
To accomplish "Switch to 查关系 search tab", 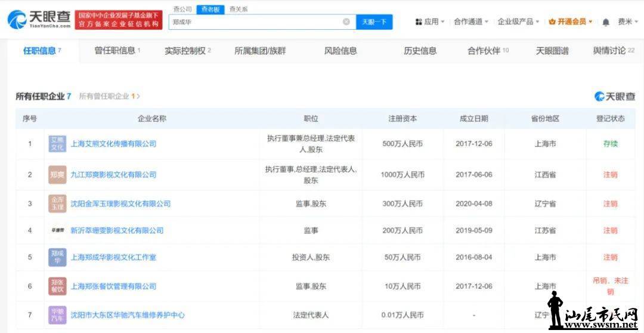I will tap(238, 9).
